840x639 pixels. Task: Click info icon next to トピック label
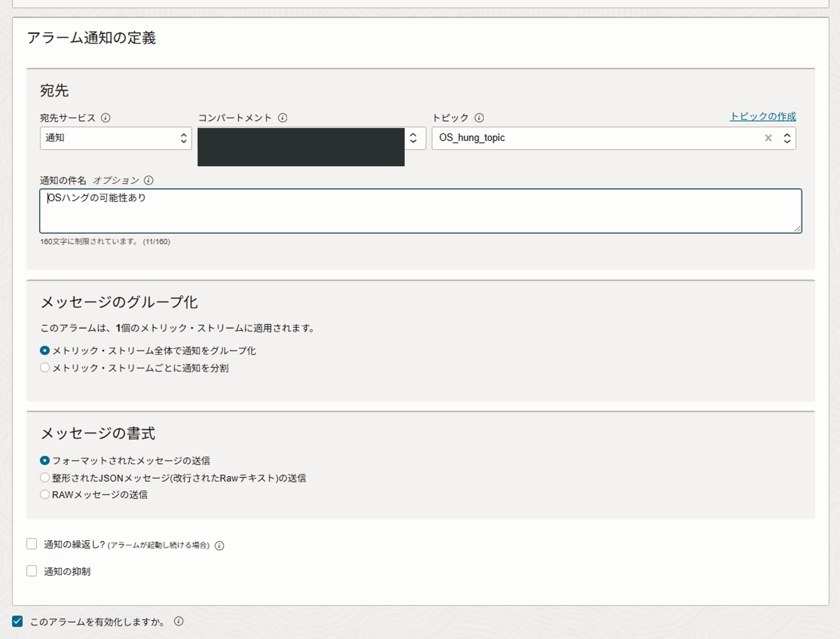[479, 118]
